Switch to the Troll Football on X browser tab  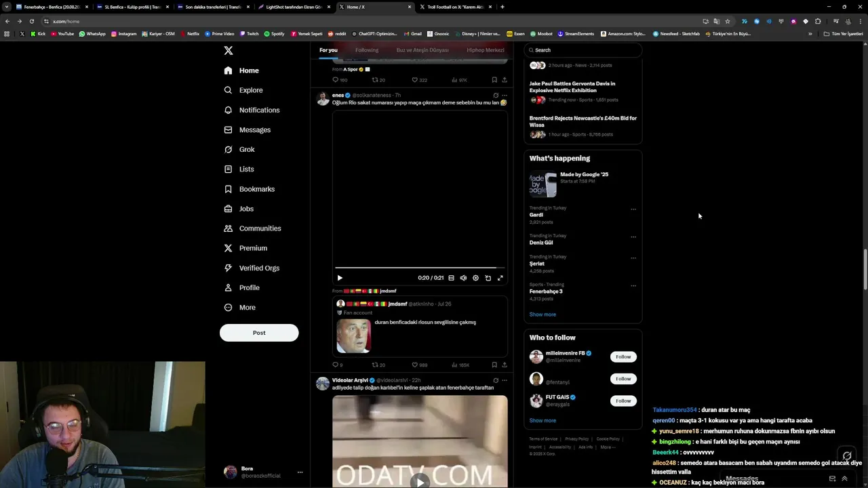click(x=454, y=7)
